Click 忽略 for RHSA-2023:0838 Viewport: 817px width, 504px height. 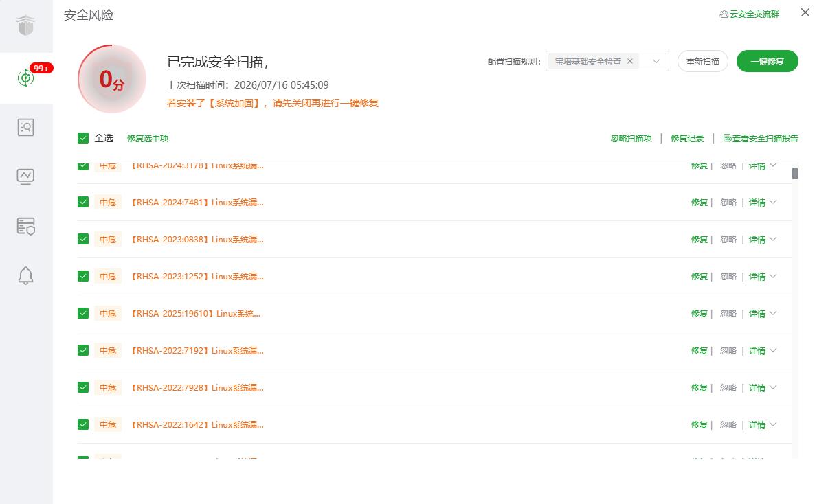(x=728, y=240)
